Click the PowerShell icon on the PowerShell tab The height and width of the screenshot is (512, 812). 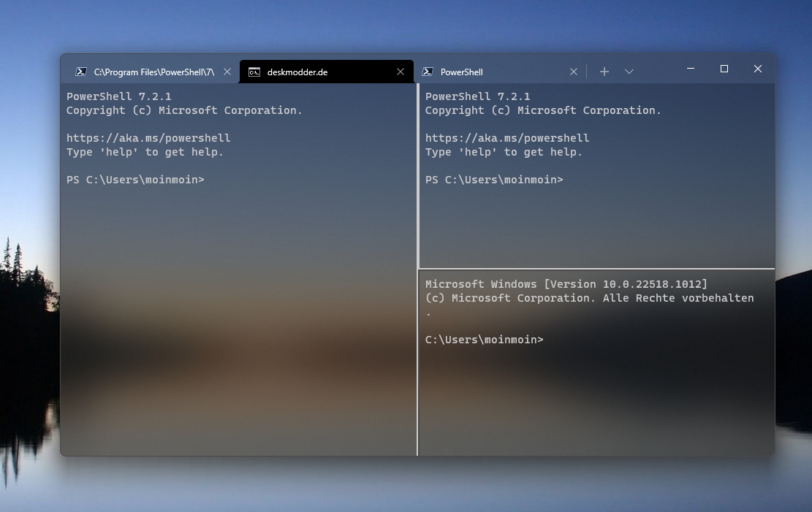pyautogui.click(x=428, y=72)
